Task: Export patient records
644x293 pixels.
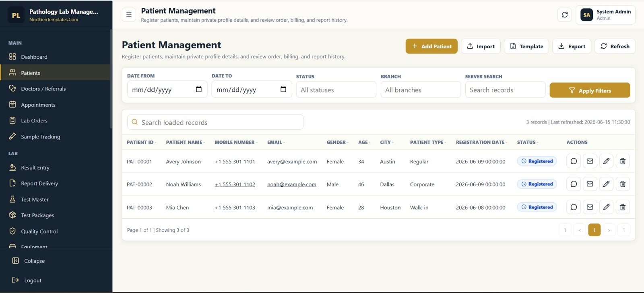Action: [x=572, y=46]
